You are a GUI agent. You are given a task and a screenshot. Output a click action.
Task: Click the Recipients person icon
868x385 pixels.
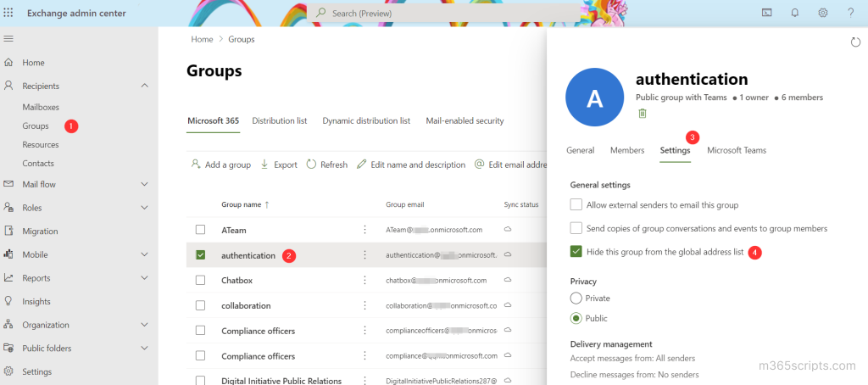[x=8, y=86]
